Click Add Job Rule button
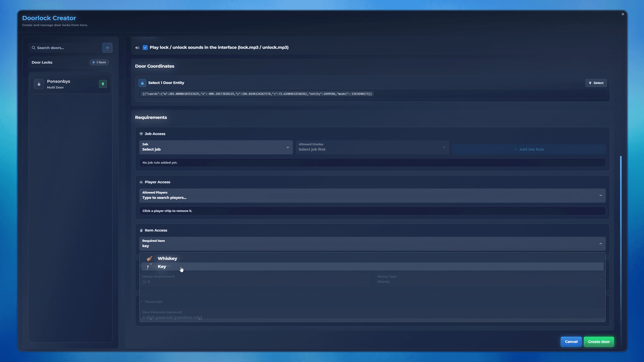The height and width of the screenshot is (362, 644). tap(529, 149)
